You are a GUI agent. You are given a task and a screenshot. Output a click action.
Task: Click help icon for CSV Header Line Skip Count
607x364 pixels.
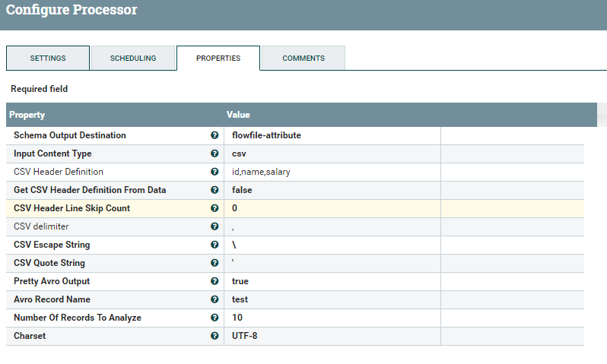tap(215, 208)
